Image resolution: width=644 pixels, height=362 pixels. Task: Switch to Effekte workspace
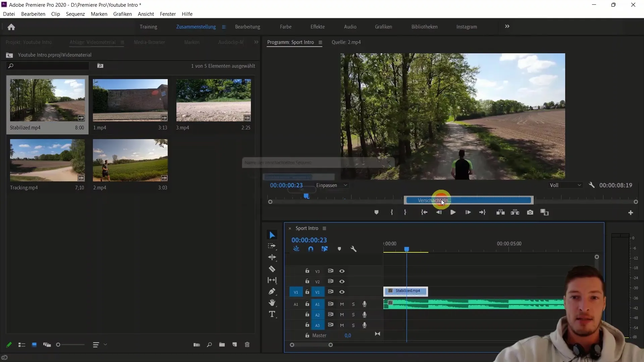pos(318,27)
